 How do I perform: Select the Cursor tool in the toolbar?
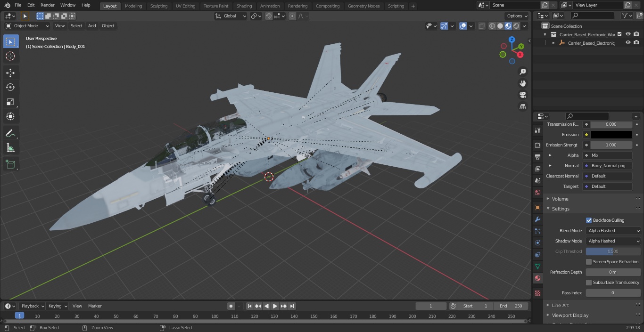(10, 56)
